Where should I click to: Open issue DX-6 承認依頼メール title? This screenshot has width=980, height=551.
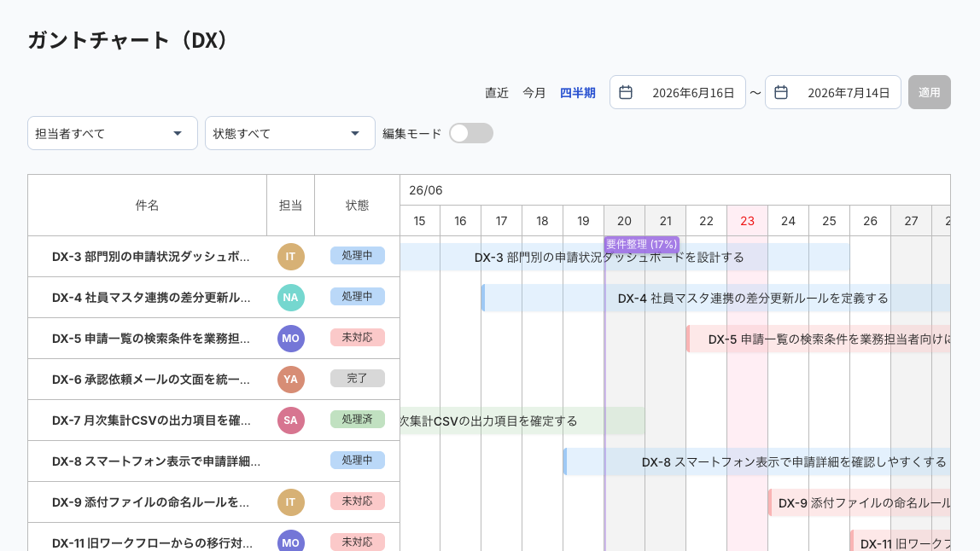click(x=150, y=380)
